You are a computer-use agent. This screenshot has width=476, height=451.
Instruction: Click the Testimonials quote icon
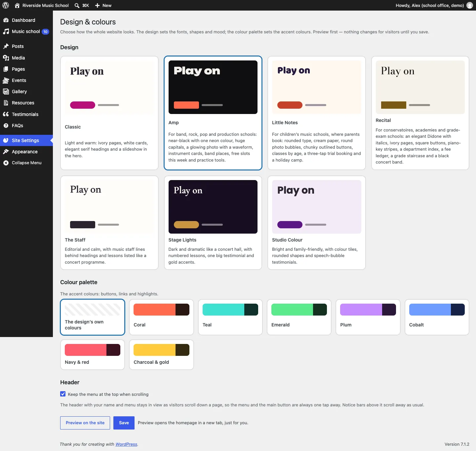point(6,114)
